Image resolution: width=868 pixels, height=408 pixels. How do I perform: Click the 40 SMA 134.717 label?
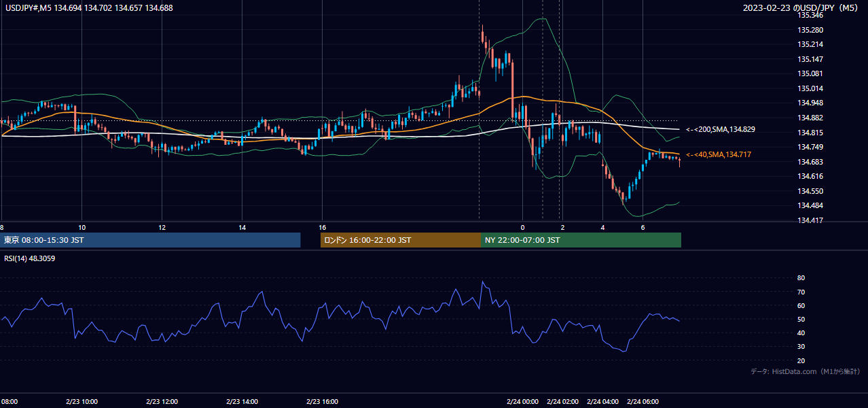[x=718, y=155]
